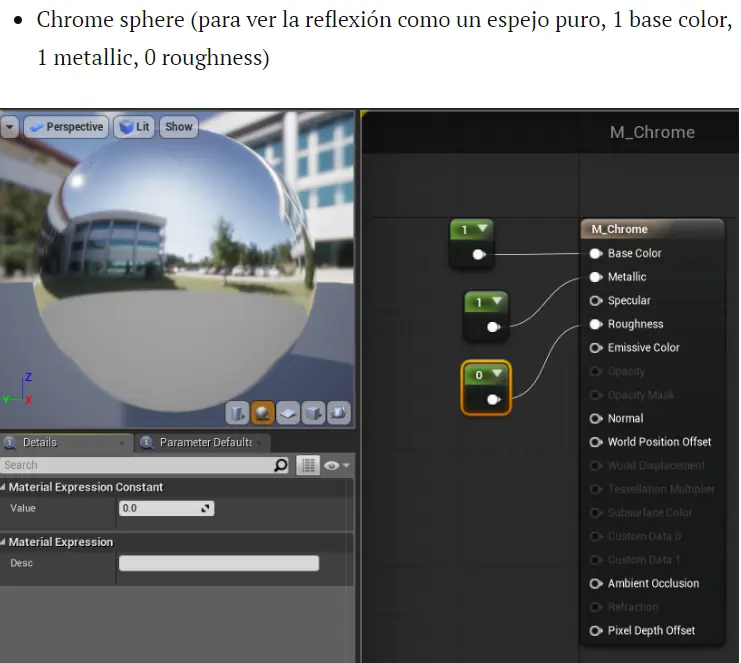Open the Perspective view mode menu
This screenshot has height=663, width=741.
(x=66, y=127)
